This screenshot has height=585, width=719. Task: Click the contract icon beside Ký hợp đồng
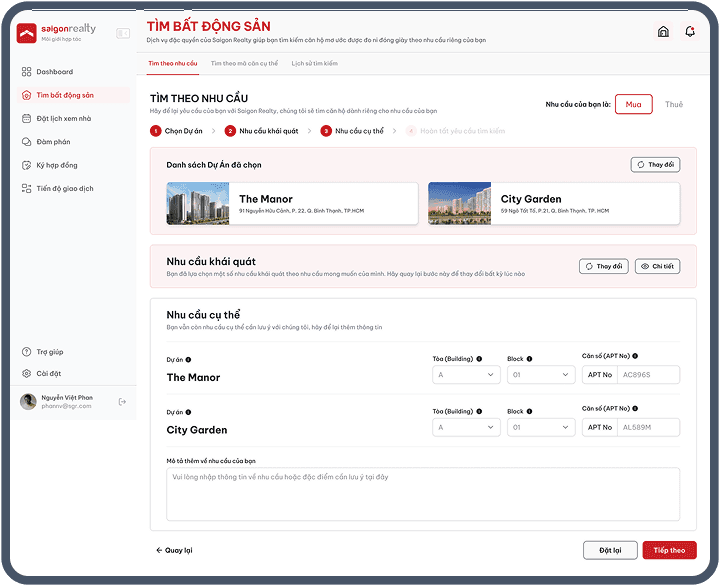[x=27, y=165]
